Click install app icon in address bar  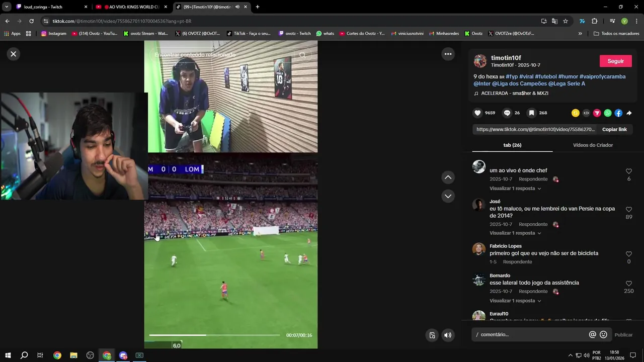544,21
